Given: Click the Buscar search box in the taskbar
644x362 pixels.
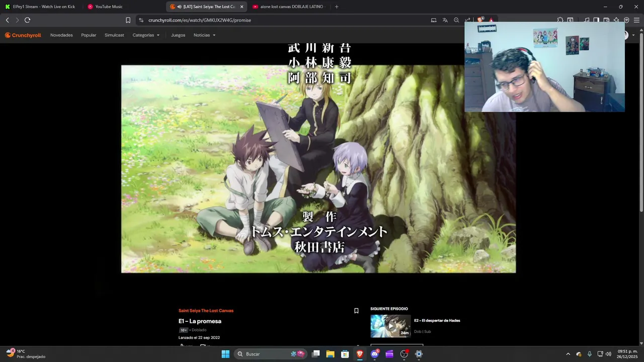Looking at the screenshot, I should [x=271, y=354].
